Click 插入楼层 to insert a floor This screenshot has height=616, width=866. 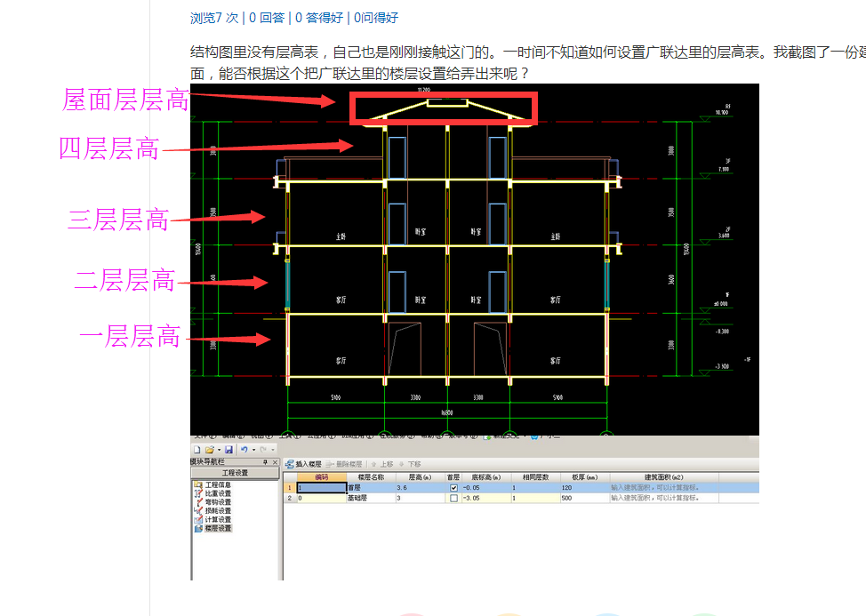[303, 464]
